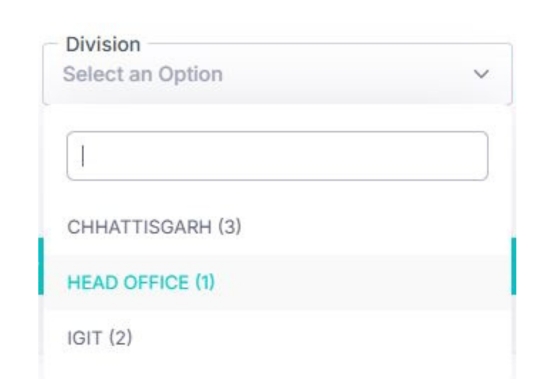Click the empty search box above options
Screen dimensions: 543x383
[277, 156]
